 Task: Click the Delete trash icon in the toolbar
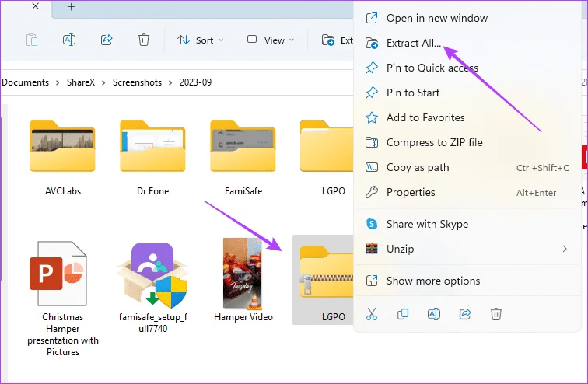[144, 40]
